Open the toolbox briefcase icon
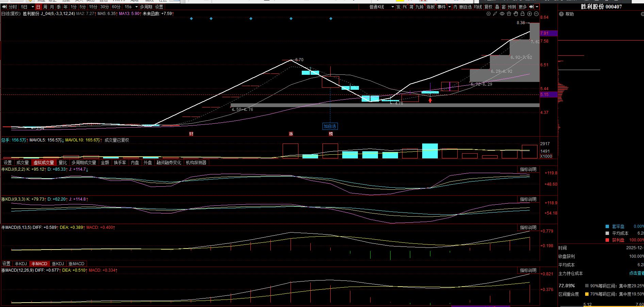644x307 pixels. click(509, 14)
